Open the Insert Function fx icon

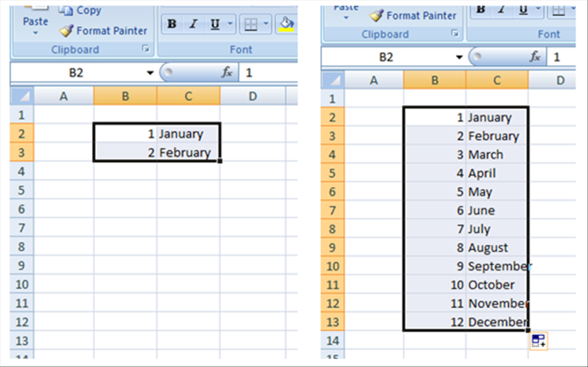point(226,72)
